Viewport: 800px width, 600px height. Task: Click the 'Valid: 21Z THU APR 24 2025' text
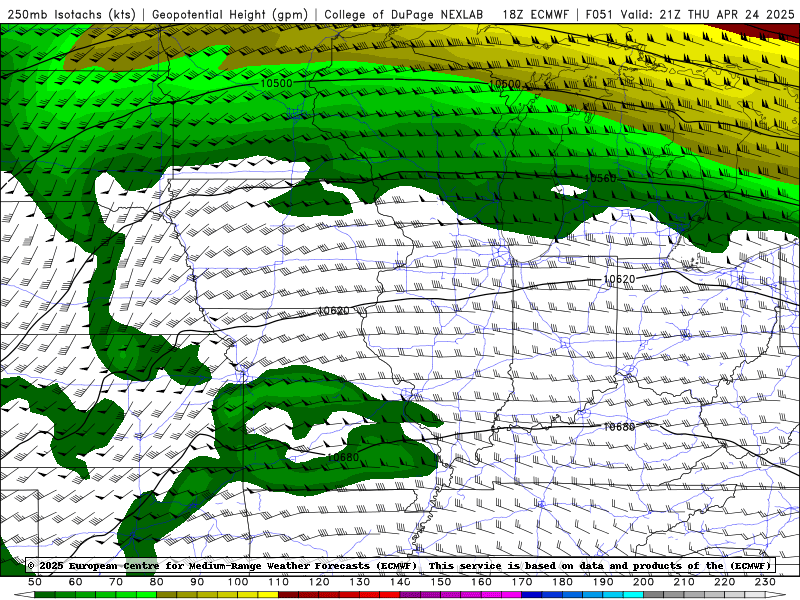(x=708, y=14)
